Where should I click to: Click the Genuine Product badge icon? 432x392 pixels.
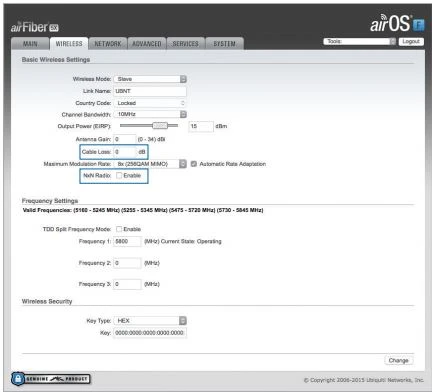[x=51, y=379]
